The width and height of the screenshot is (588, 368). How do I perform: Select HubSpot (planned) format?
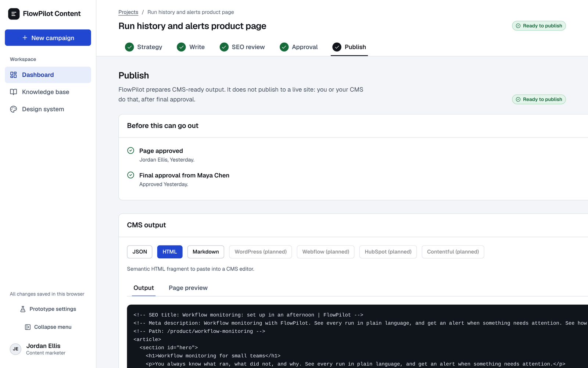(x=388, y=252)
